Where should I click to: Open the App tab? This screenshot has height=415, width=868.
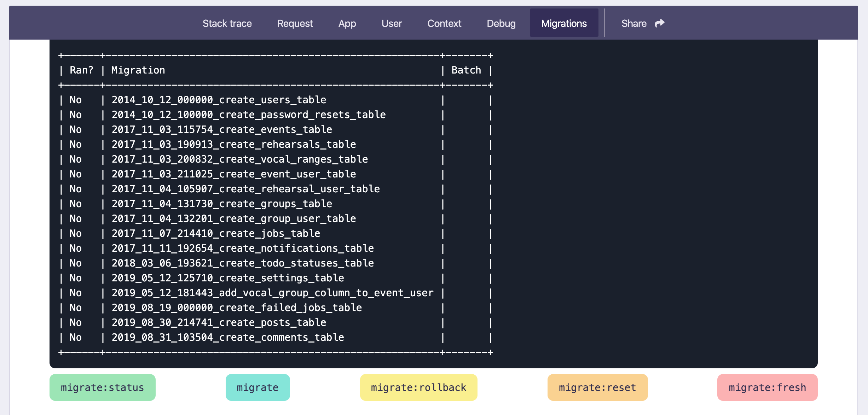pos(347,23)
